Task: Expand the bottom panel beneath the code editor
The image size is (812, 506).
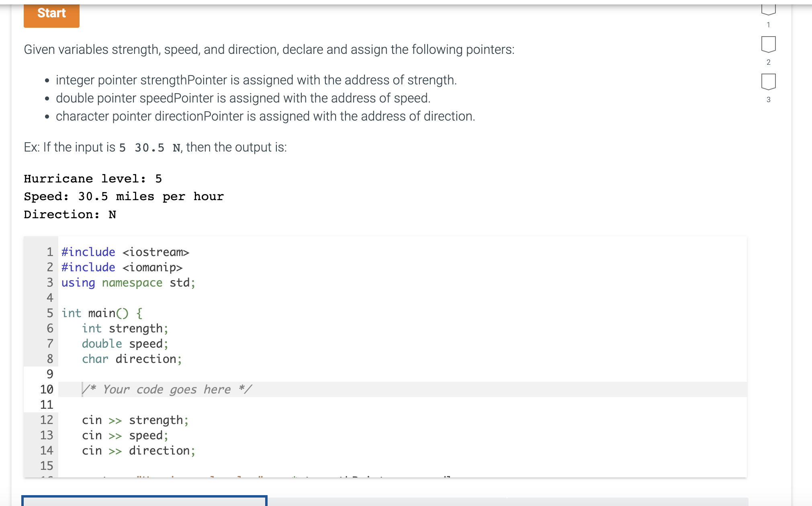Action: coord(145,501)
